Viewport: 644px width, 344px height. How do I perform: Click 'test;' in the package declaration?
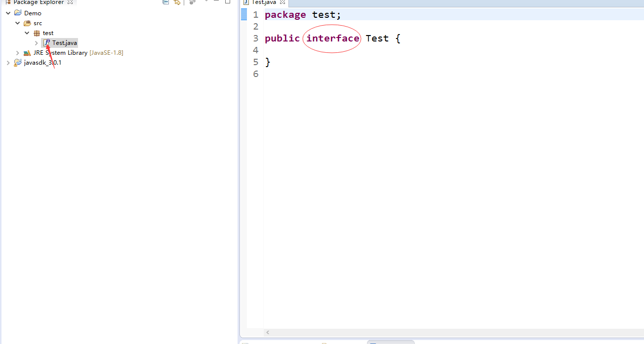[326, 15]
